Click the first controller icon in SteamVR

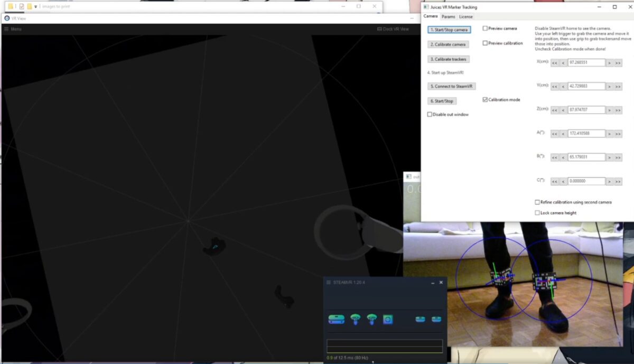355,319
